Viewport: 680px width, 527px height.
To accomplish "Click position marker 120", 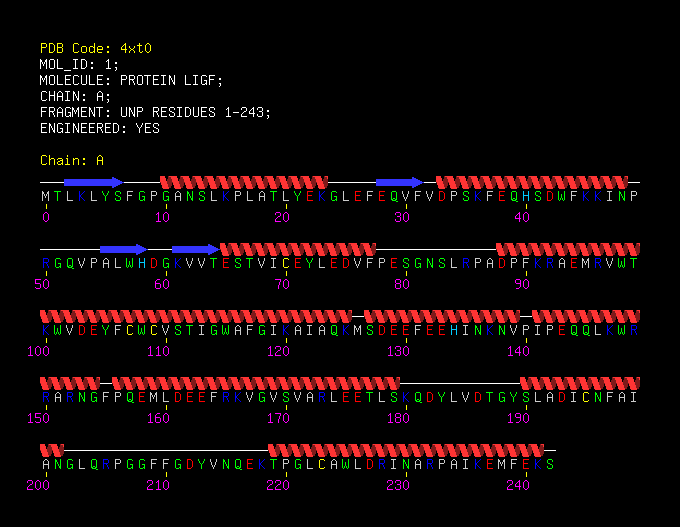I will pos(278,351).
